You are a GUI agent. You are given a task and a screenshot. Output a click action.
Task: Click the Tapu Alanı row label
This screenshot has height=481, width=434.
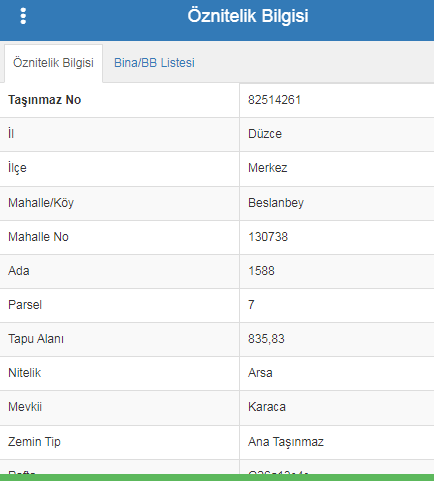[36, 339]
